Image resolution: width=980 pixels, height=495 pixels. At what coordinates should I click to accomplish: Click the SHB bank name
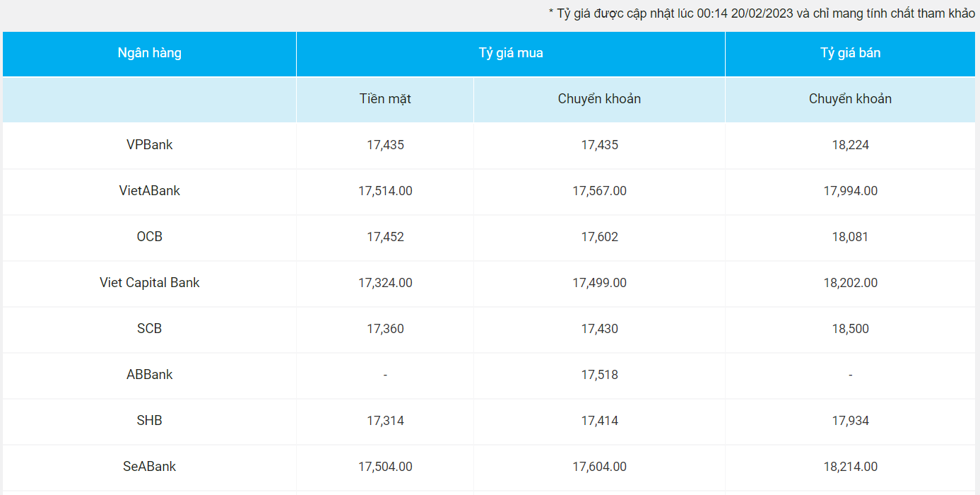point(150,421)
